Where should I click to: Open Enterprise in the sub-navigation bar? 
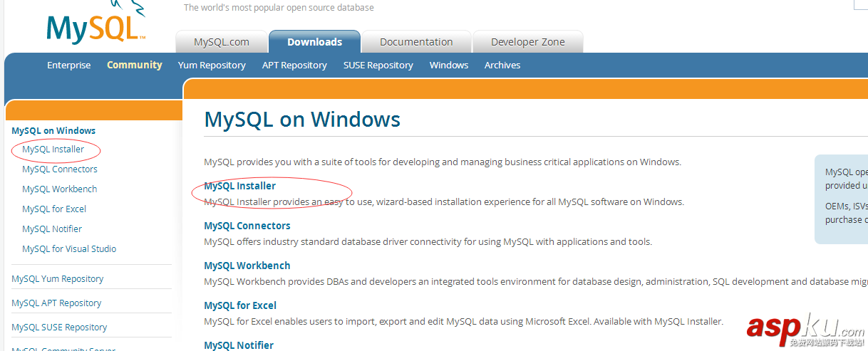click(x=69, y=65)
